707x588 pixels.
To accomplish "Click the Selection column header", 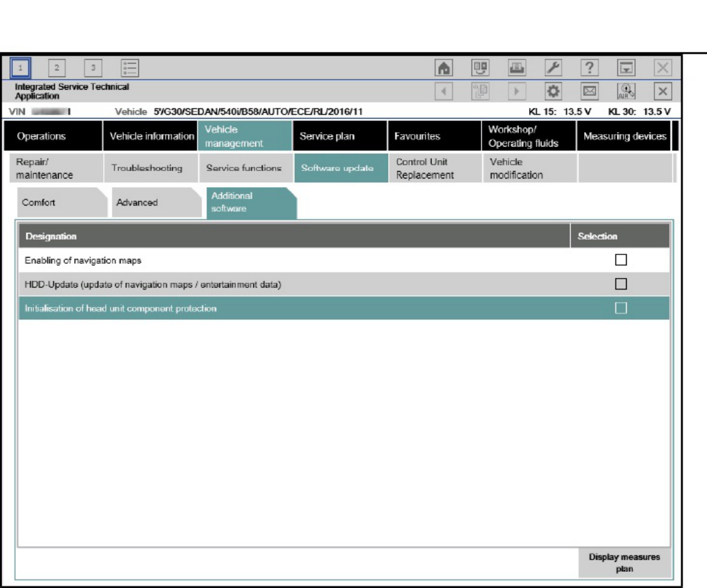I will (x=620, y=236).
